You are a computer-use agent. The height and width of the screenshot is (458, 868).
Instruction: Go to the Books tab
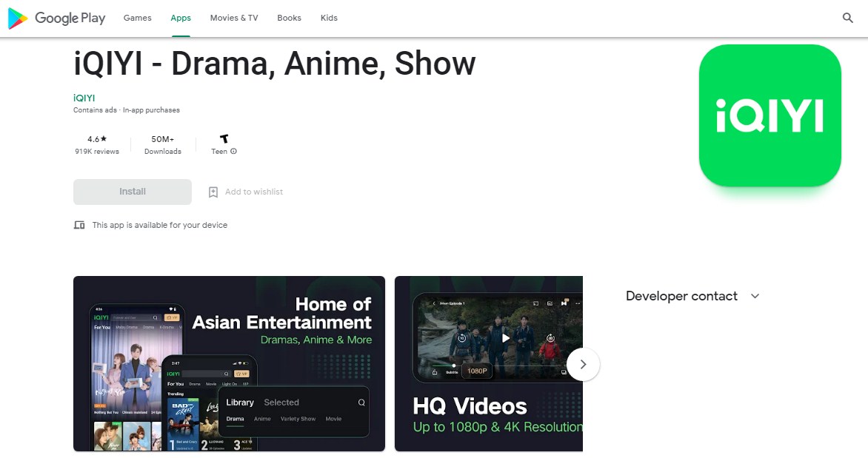click(289, 18)
